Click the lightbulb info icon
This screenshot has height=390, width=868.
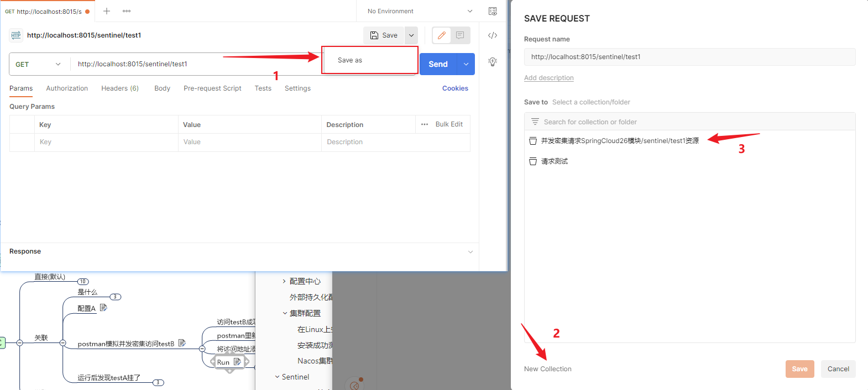point(493,62)
